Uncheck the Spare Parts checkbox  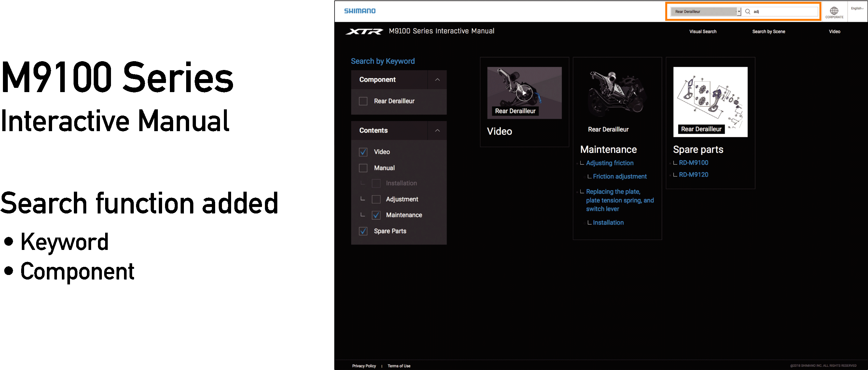[363, 231]
